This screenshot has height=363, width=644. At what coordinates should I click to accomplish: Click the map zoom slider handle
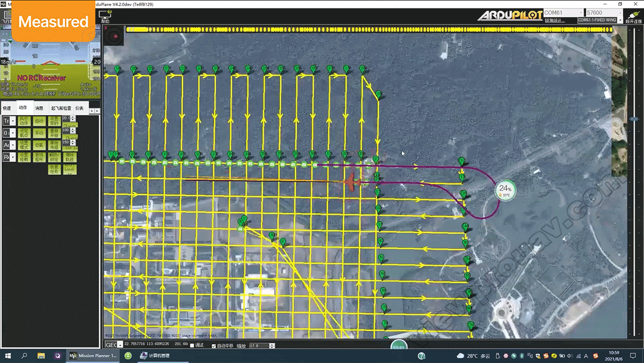[634, 118]
